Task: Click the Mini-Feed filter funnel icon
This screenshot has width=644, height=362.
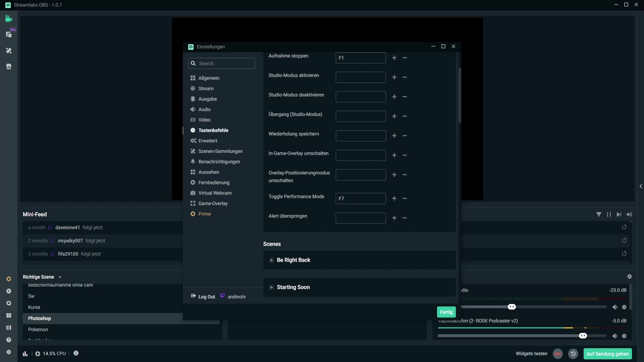Action: pos(599,215)
